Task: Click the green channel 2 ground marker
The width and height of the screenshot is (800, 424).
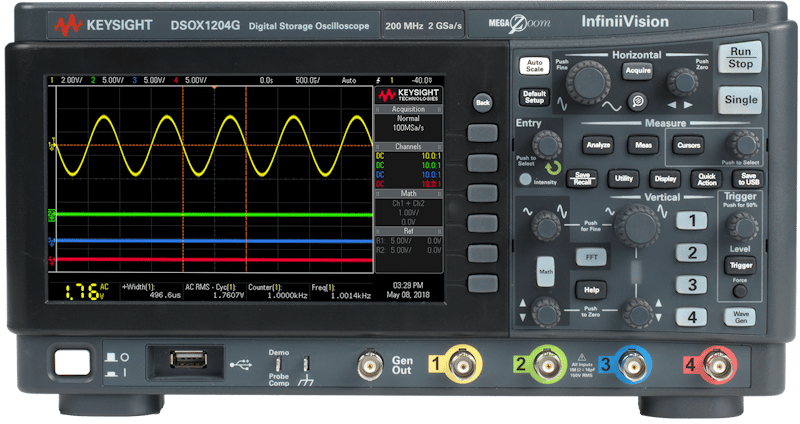Action: click(52, 215)
